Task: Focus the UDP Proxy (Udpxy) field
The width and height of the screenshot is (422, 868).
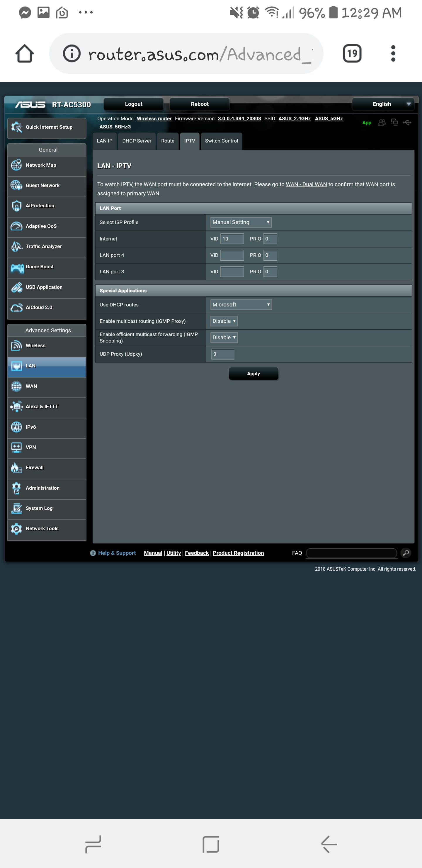Action: [223, 354]
